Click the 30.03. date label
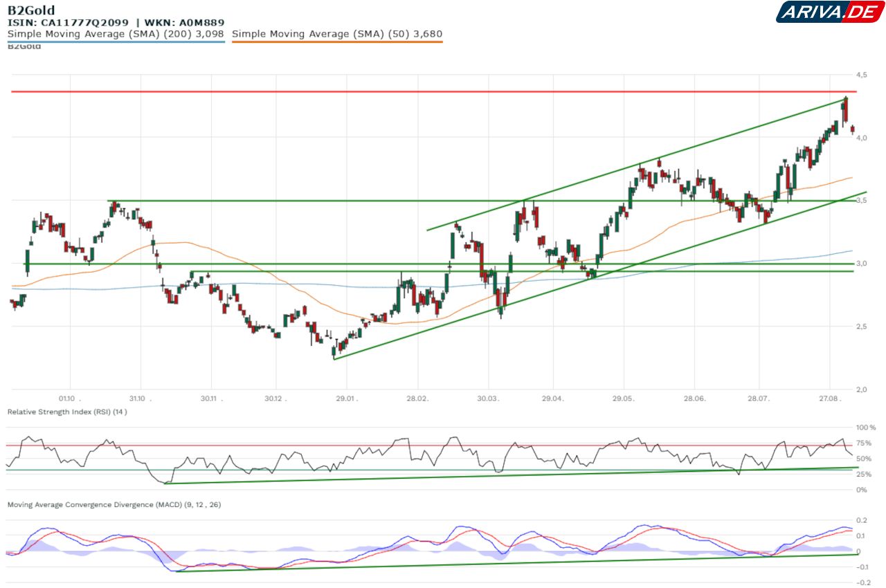 [x=488, y=398]
